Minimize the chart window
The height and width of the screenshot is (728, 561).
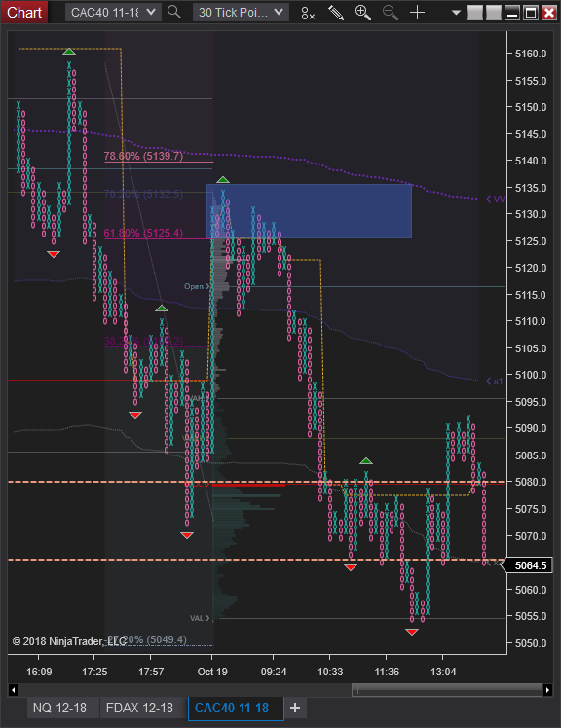click(512, 13)
